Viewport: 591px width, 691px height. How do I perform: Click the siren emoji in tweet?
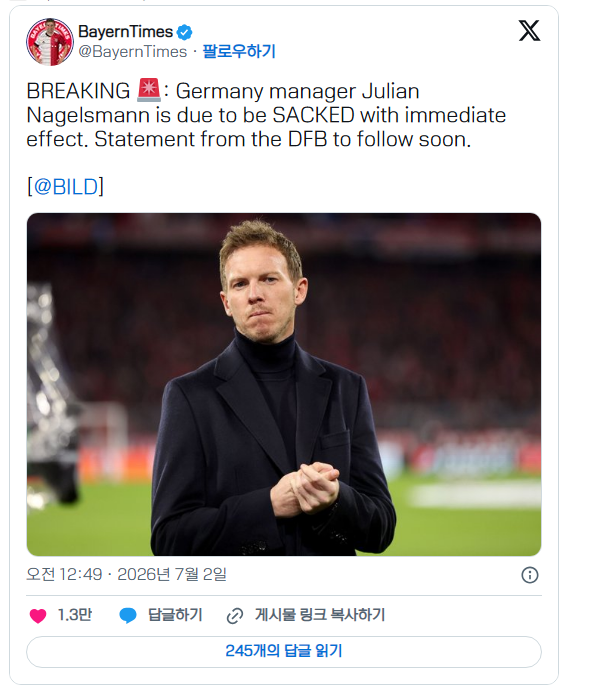pyautogui.click(x=149, y=90)
